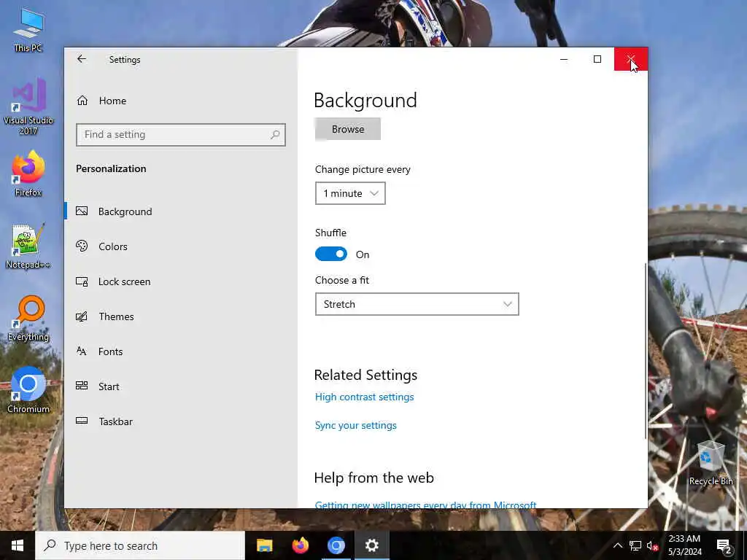Open the Home icon in Settings sidebar

click(82, 101)
